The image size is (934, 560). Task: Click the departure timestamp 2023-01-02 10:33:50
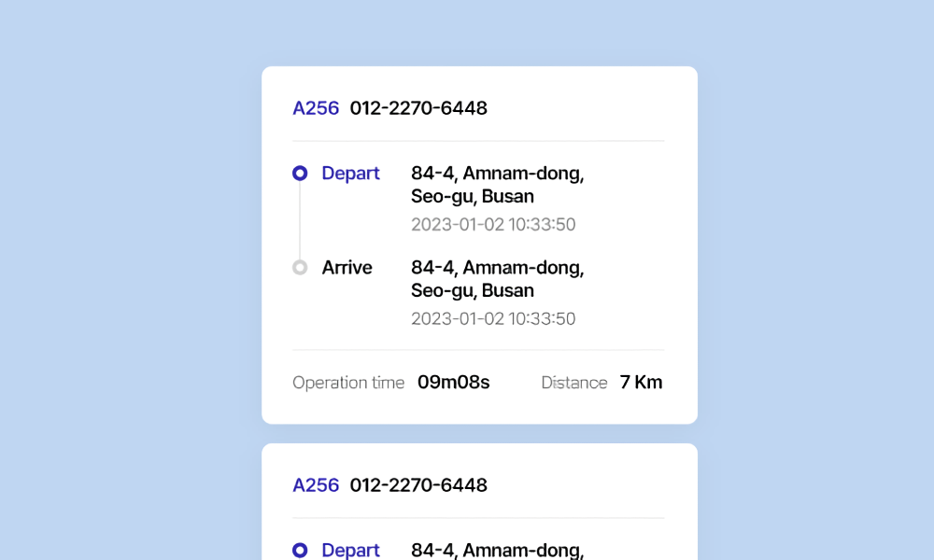point(493,225)
